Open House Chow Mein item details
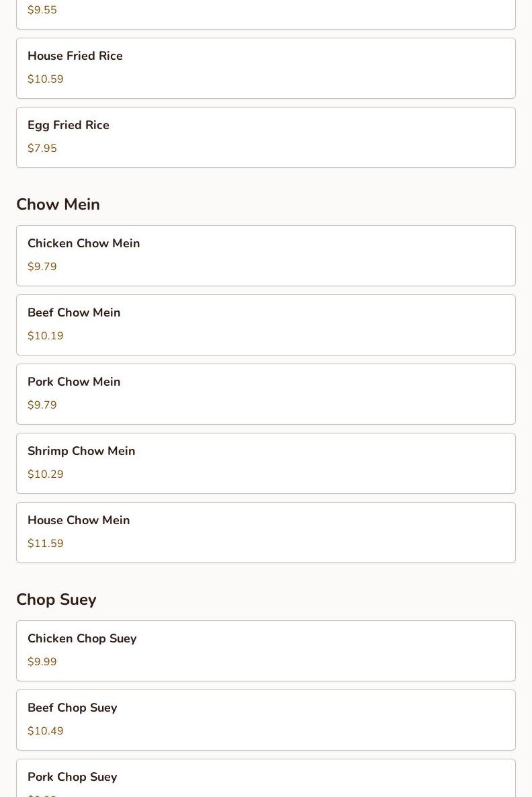This screenshot has height=797, width=532. pyautogui.click(x=266, y=532)
